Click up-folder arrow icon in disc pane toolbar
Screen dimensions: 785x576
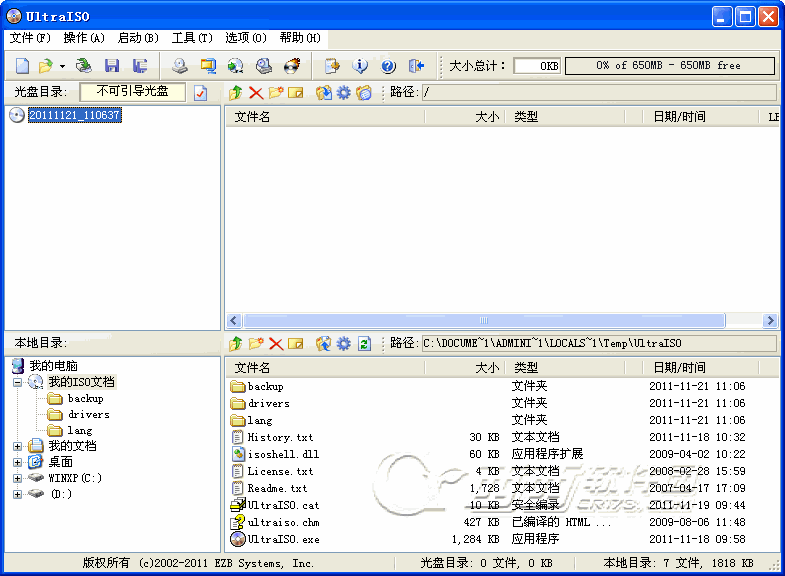pyautogui.click(x=236, y=93)
